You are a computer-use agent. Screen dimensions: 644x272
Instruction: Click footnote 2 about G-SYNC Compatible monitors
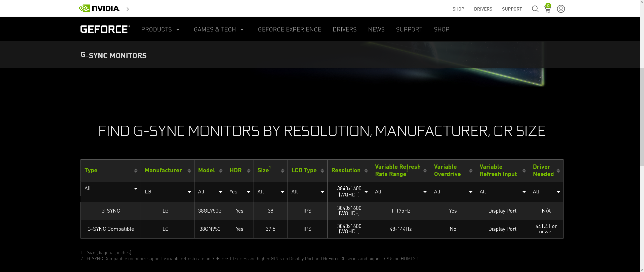pos(250,259)
